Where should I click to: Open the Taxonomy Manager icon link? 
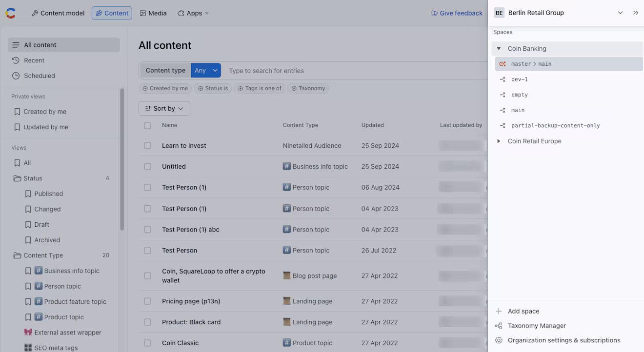coord(499,326)
